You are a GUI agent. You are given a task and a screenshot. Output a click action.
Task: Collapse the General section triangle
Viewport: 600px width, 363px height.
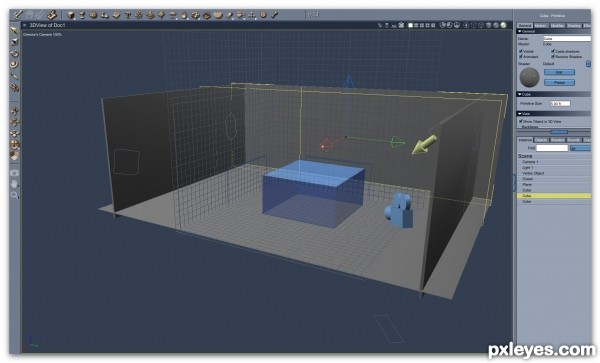(x=520, y=31)
